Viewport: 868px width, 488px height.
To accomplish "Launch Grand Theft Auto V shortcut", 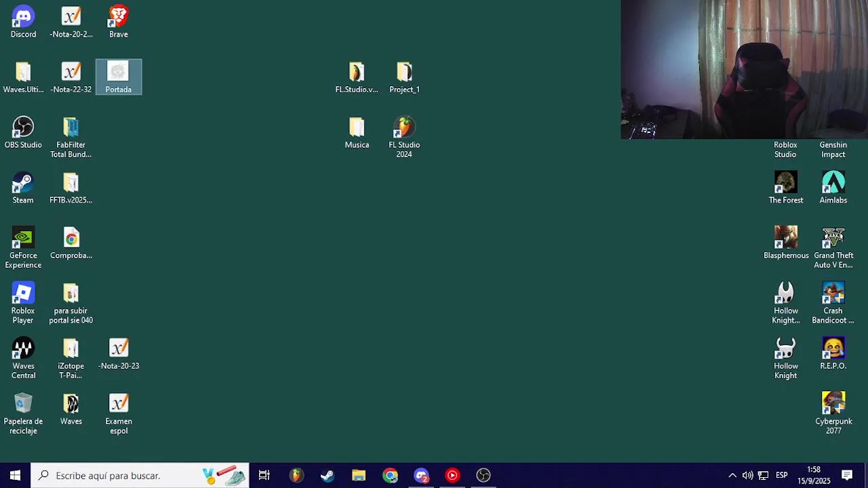I will click(x=833, y=247).
